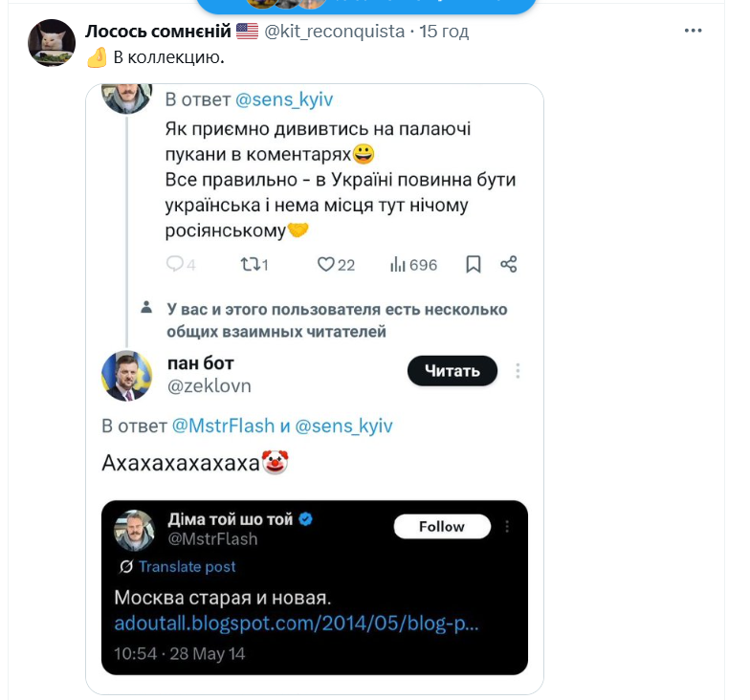Image resolution: width=750 pixels, height=700 pixels.
Task: Click the пан бот profile avatar
Action: (126, 374)
